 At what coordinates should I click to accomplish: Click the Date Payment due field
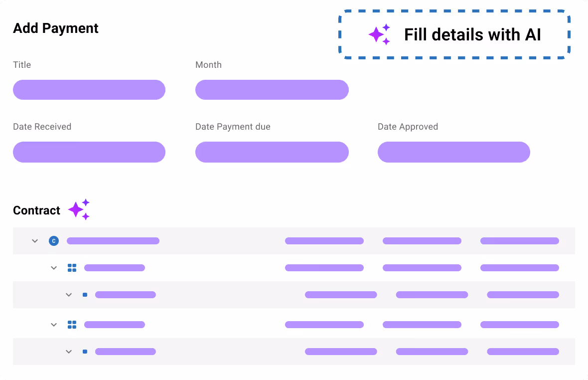[x=272, y=152]
